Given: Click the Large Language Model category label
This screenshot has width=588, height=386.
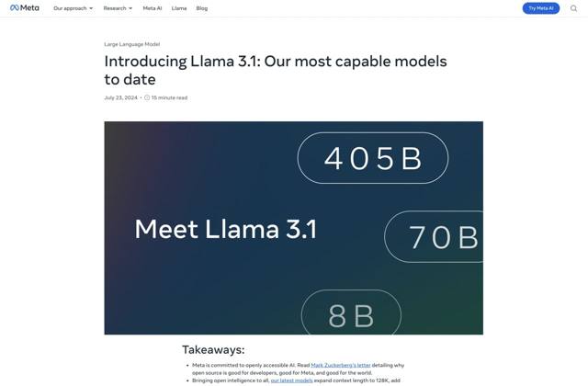Looking at the screenshot, I should click(132, 43).
